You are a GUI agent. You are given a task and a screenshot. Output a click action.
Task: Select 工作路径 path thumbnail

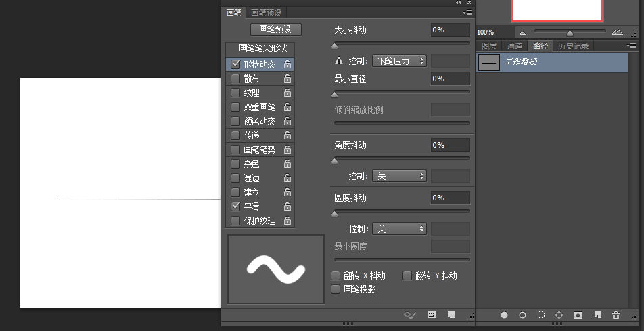tap(489, 62)
